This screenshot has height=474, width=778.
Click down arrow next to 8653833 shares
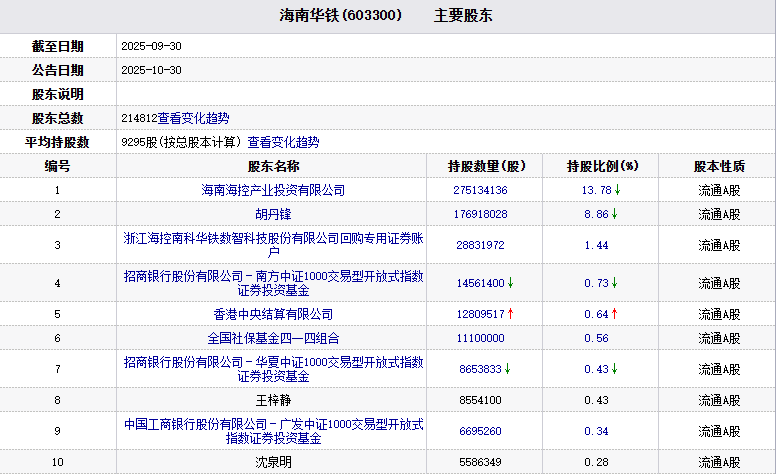[508, 369]
